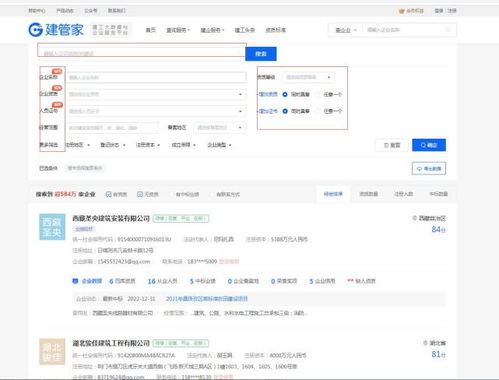Click the 注册 register link

click(452, 11)
